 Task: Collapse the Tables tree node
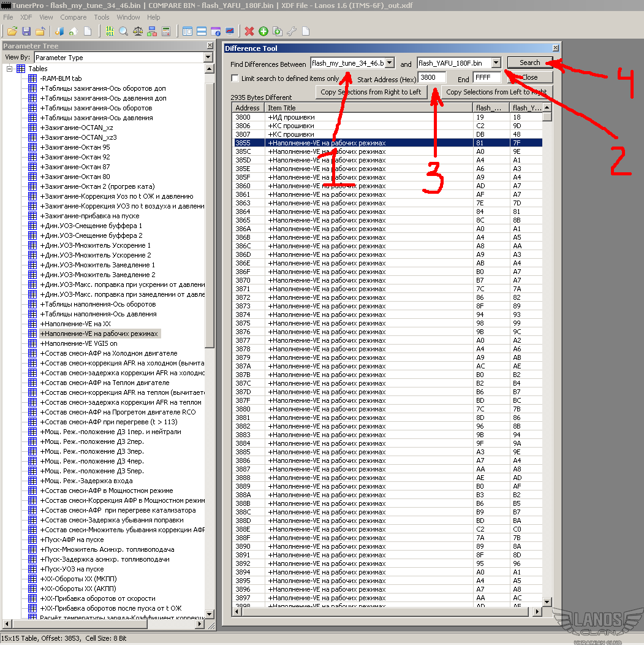(x=10, y=69)
